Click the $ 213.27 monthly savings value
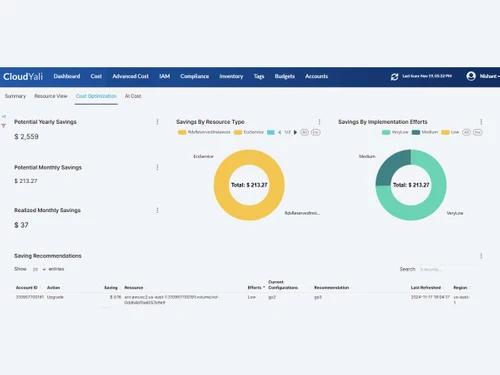 tap(26, 181)
